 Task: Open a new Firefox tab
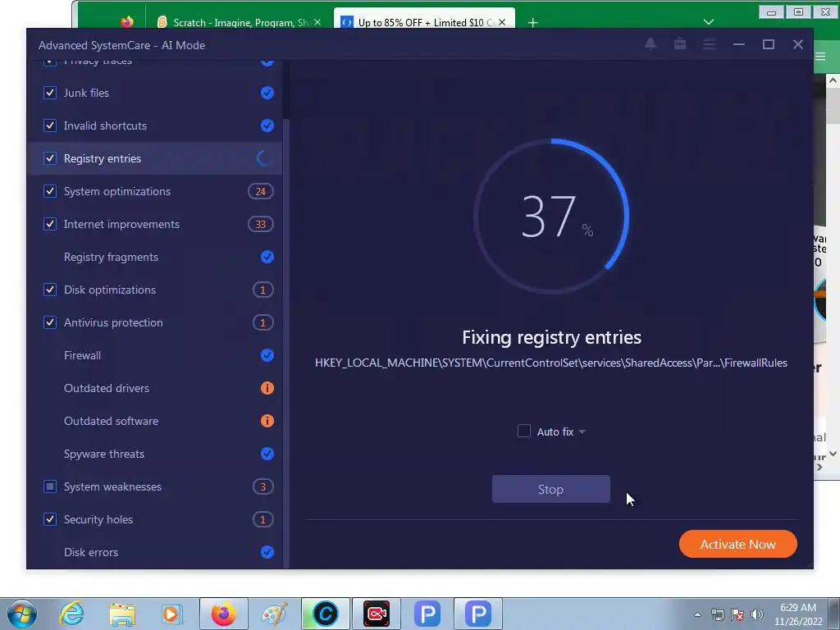532,22
